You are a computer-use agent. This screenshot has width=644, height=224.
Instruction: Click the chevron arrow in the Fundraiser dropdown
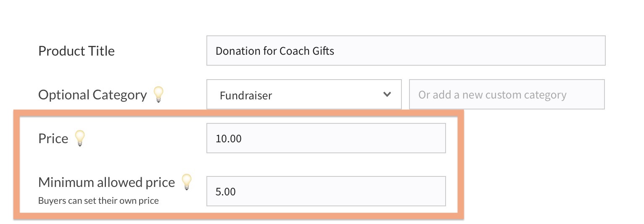point(387,94)
